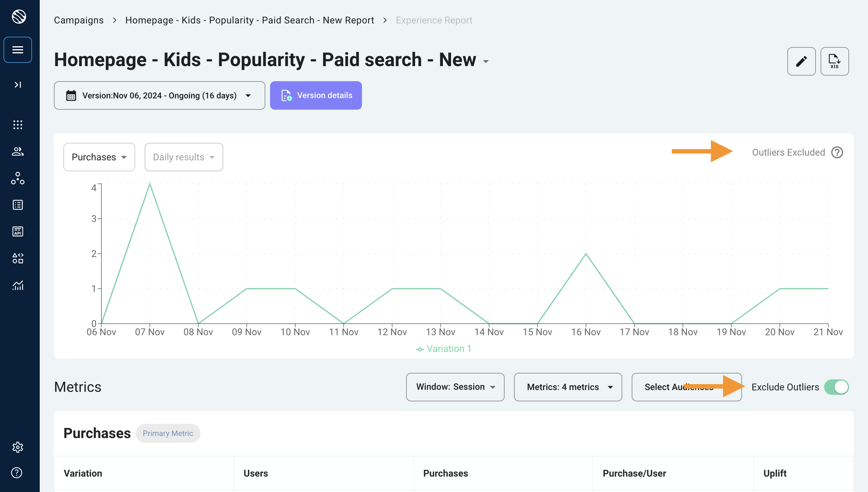This screenshot has width=868, height=492.
Task: Open settings gear in sidebar
Action: [x=18, y=447]
